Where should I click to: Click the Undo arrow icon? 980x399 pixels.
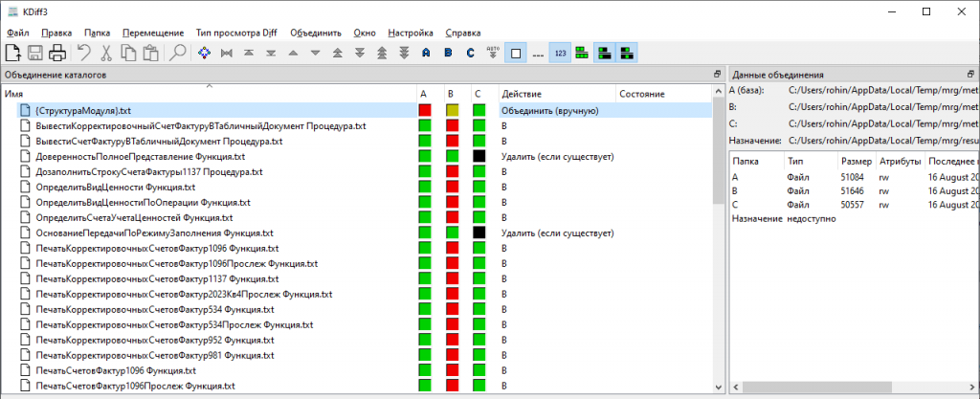click(84, 53)
